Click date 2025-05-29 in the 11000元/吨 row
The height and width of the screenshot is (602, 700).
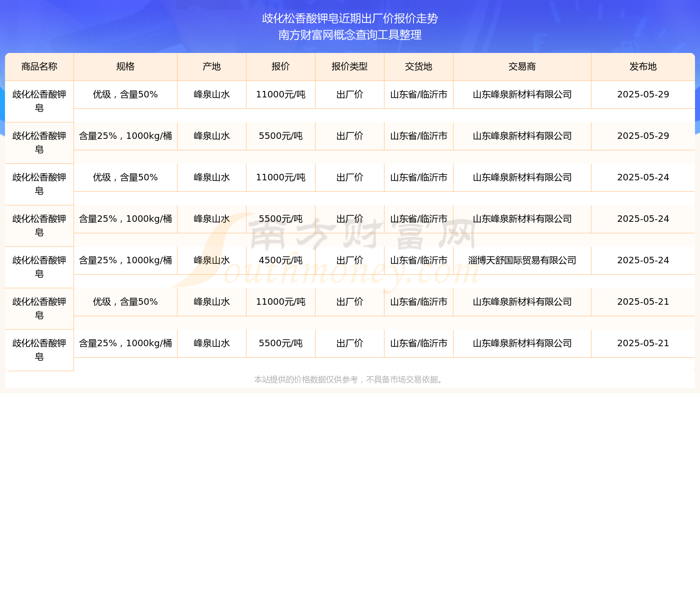point(643,94)
